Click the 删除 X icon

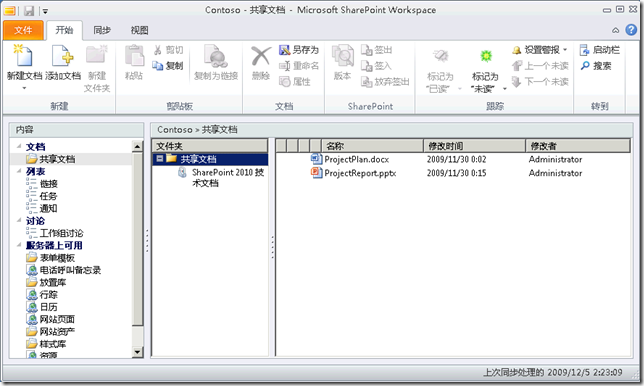261,56
